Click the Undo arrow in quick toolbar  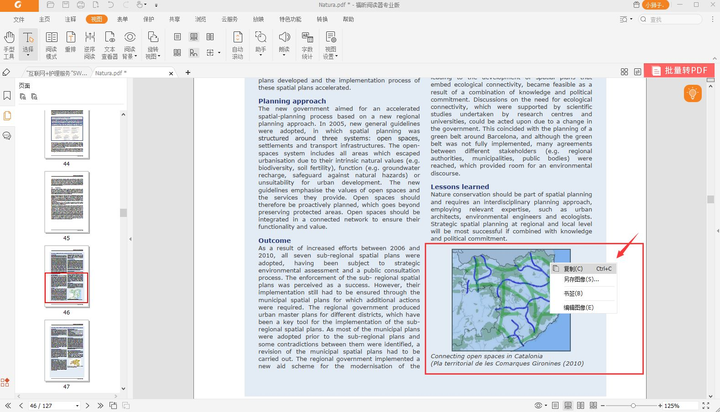(x=111, y=5)
